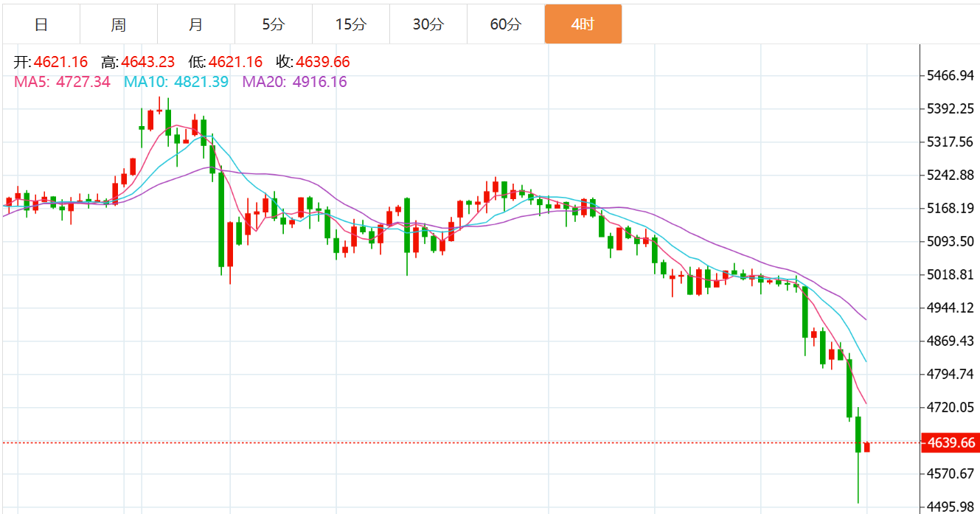Click the latest small red candlestick

(x=867, y=447)
